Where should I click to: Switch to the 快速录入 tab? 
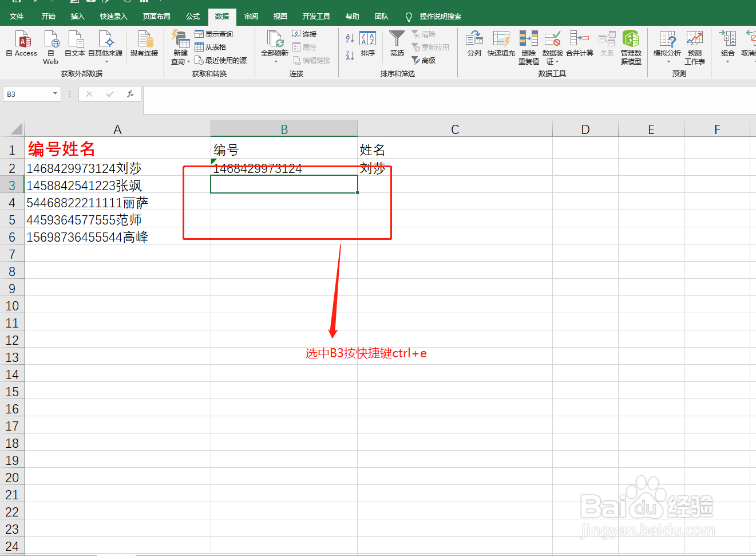(114, 17)
